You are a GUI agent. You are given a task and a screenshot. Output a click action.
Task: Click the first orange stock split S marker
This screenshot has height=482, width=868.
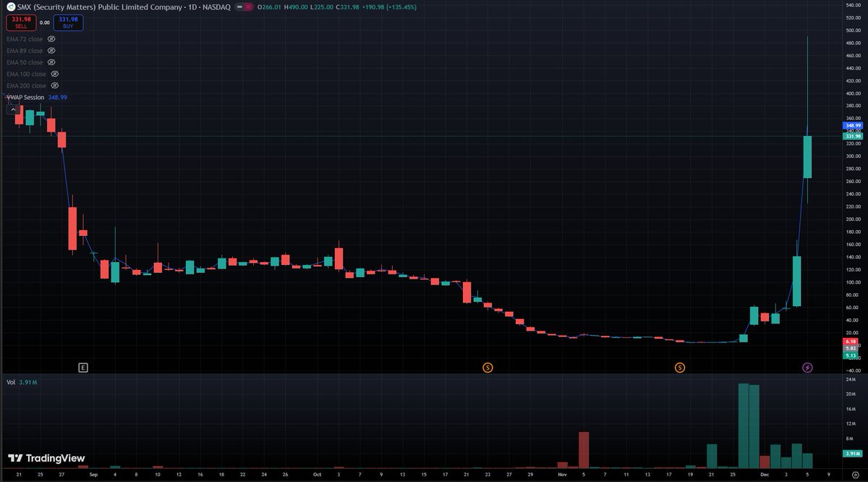[489, 368]
